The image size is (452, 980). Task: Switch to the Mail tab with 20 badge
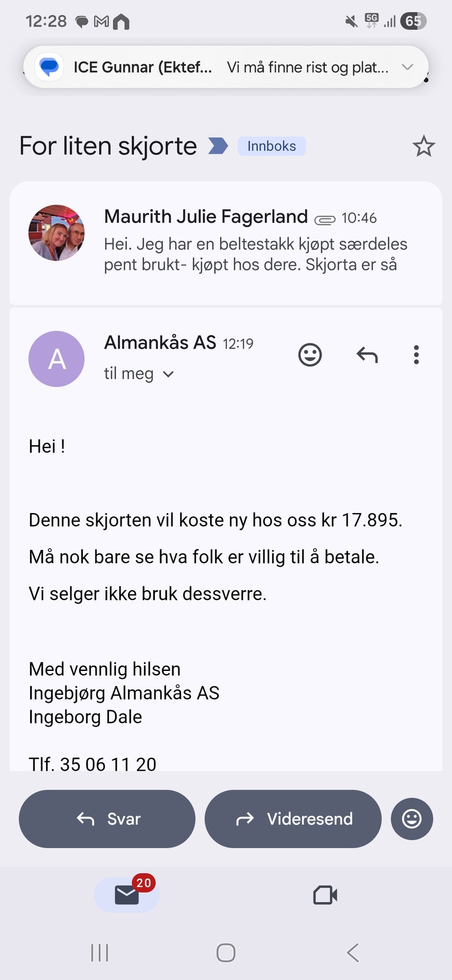click(127, 894)
